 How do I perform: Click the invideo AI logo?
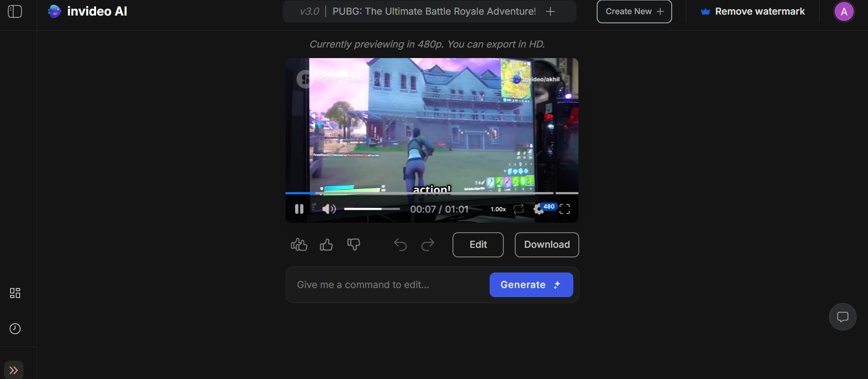[x=87, y=11]
